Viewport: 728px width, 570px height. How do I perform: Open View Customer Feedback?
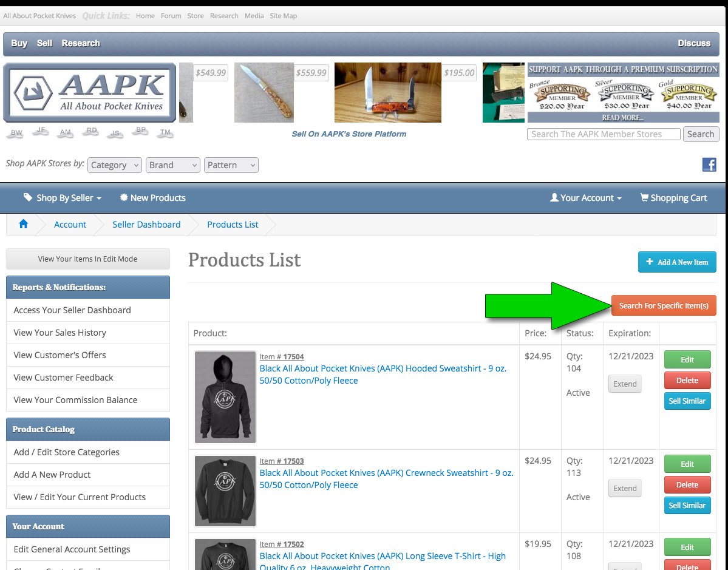(x=88, y=378)
